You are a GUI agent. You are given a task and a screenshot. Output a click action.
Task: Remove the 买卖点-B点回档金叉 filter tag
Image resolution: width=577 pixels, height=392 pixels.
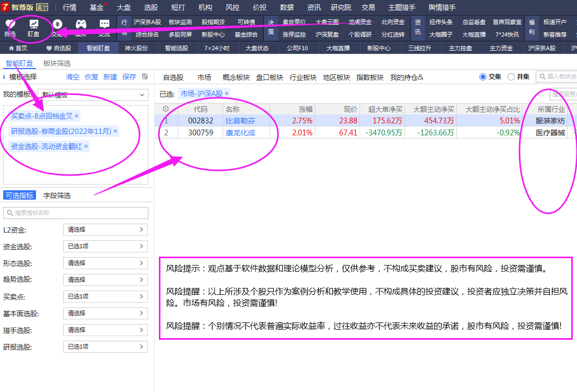click(76, 116)
